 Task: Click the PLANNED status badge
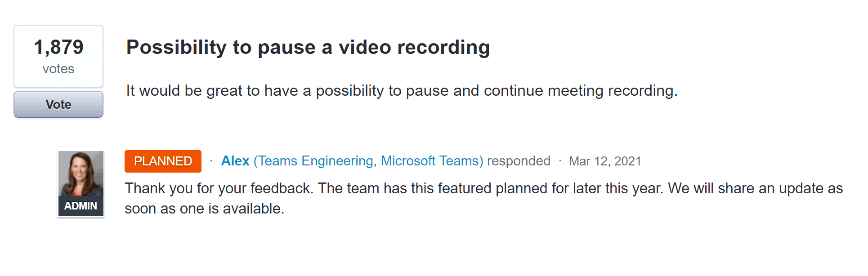pos(163,161)
